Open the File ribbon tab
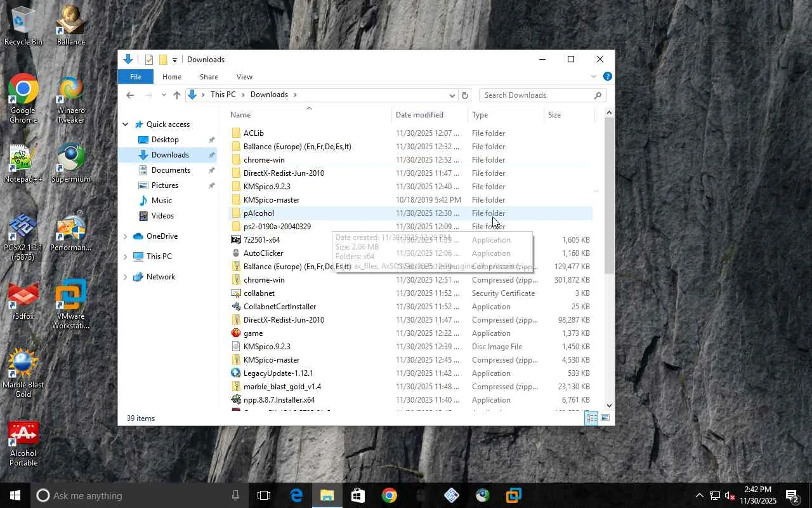This screenshot has width=812, height=508. 136,77
